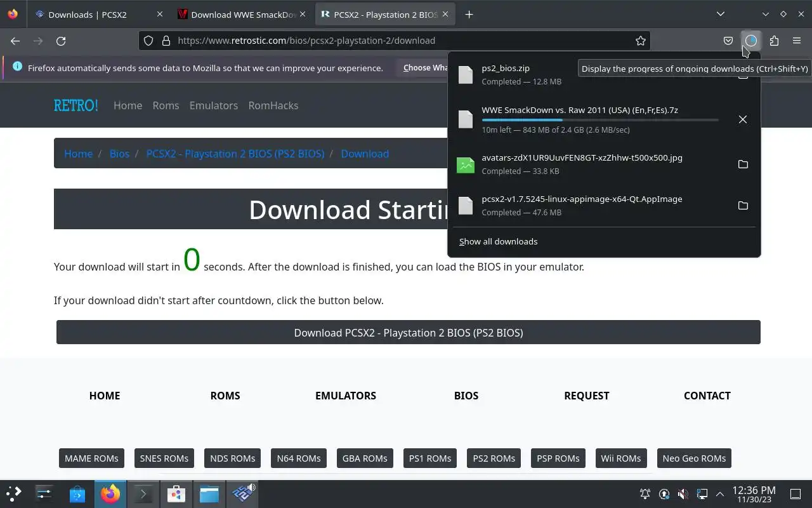
Task: Open the file manager taskbar icon
Action: coord(209,493)
